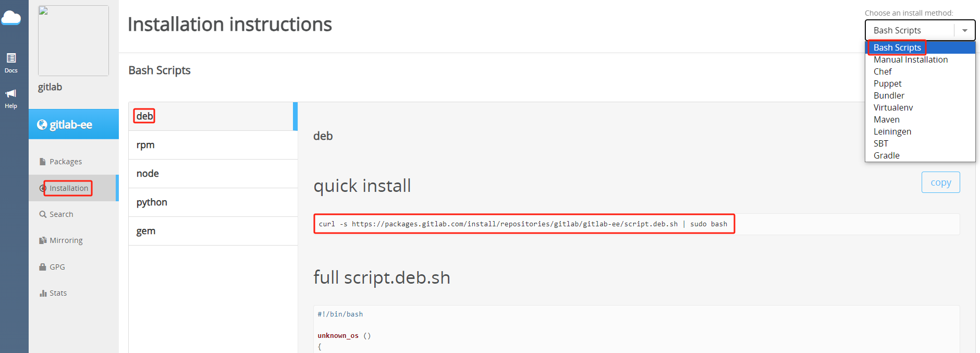The image size is (980, 353).
Task: Choose Chef install method option
Action: [883, 71]
